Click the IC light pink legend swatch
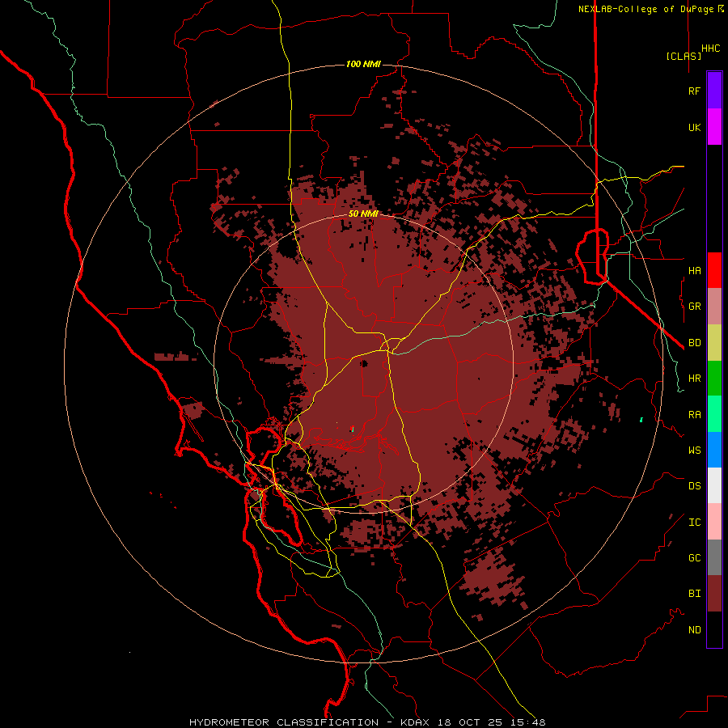728x728 pixels. [714, 522]
